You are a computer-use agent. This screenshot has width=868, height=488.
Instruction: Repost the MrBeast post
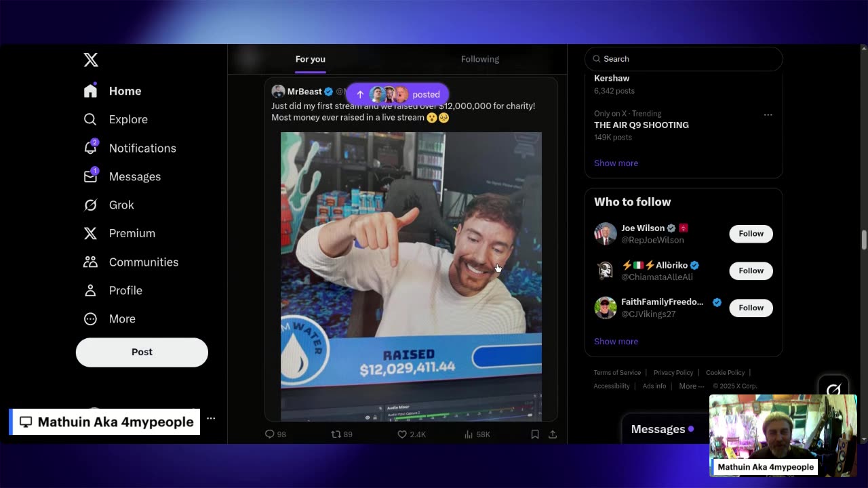(341, 434)
